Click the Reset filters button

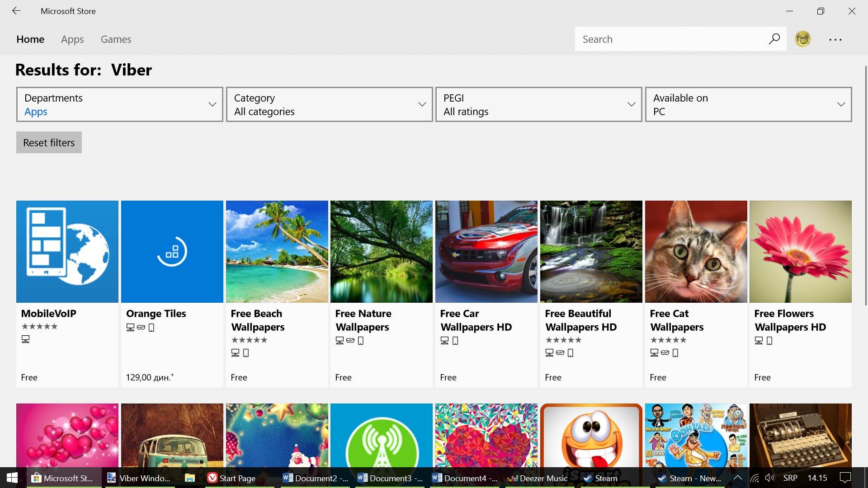49,143
